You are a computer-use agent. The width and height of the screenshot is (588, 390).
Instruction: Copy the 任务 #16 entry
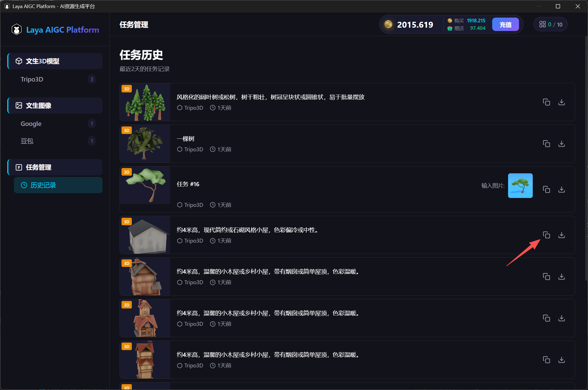point(546,190)
